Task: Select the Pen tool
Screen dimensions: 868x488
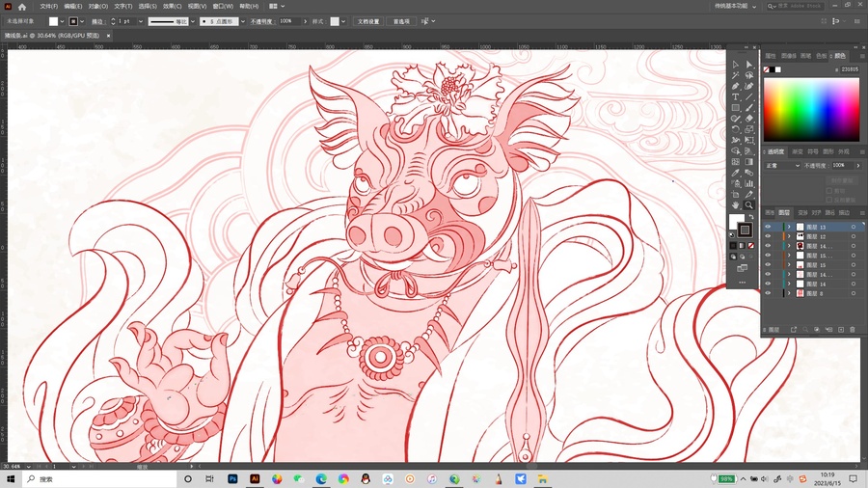Action: tap(735, 86)
